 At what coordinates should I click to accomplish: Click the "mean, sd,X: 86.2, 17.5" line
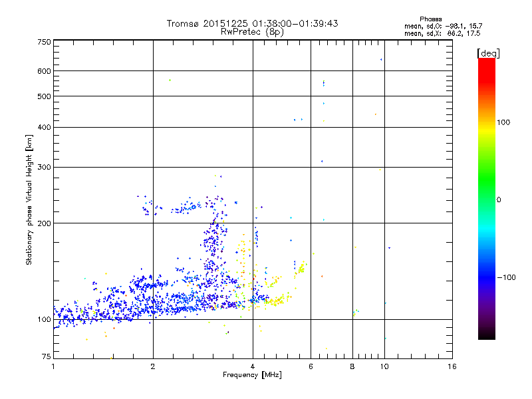[442, 33]
